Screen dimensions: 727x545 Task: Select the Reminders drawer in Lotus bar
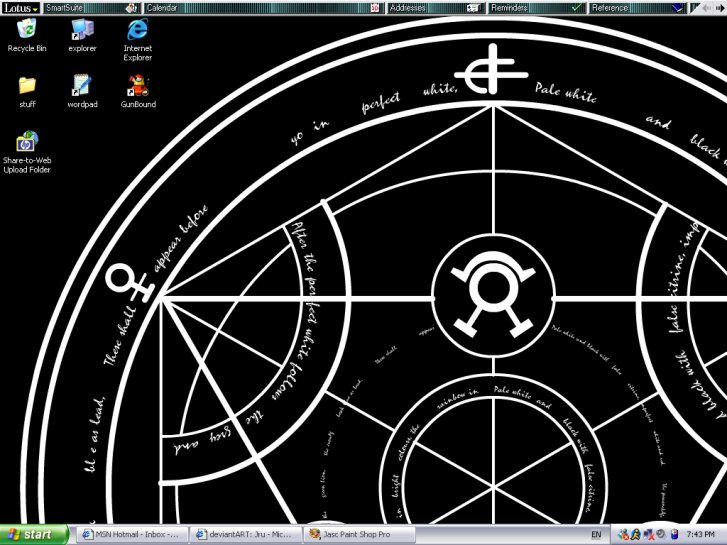click(537, 8)
